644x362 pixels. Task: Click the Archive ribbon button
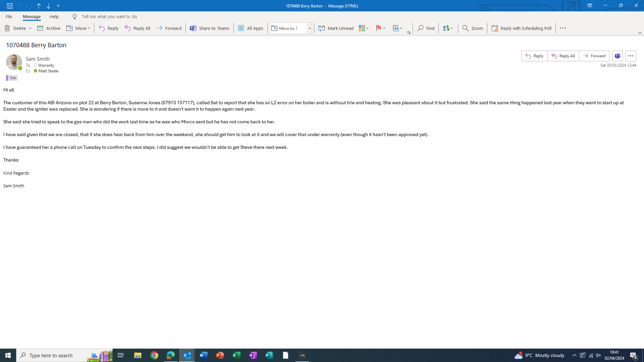(x=49, y=28)
